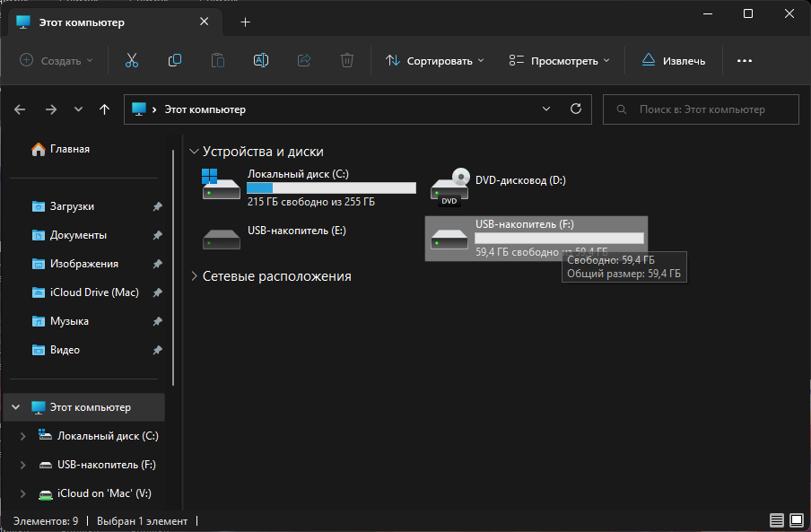
Task: Expand iCloud on 'Mac' (V:) tree node
Action: coord(22,493)
